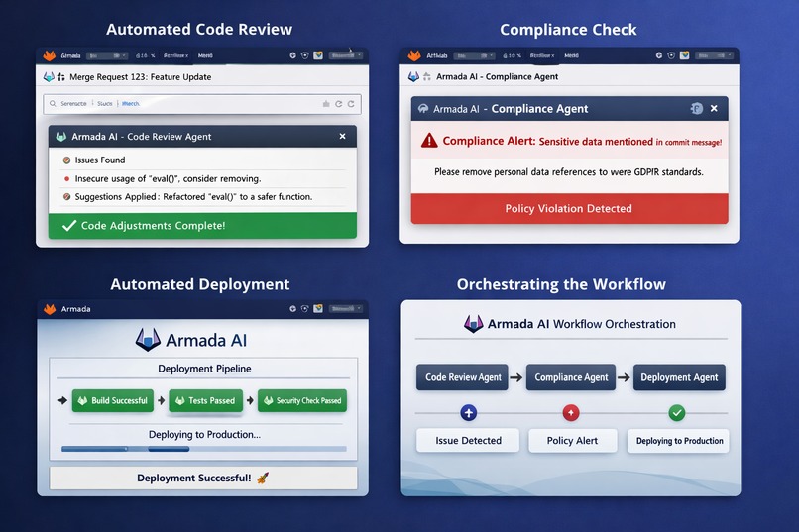
Task: Click the plus icon in the Deployment window top bar
Action: click(293, 308)
